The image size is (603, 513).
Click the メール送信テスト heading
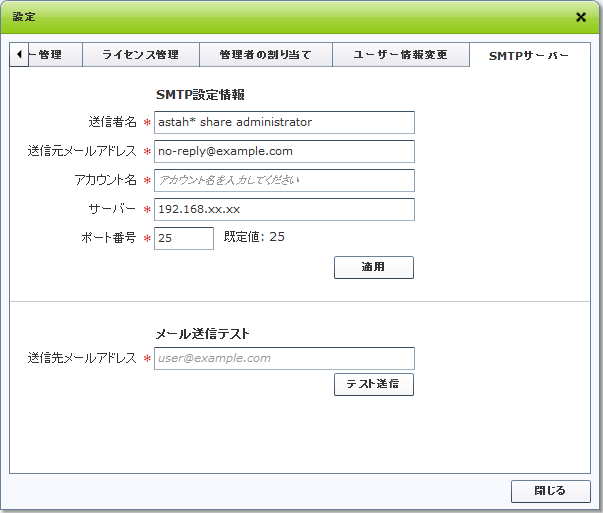(203, 334)
